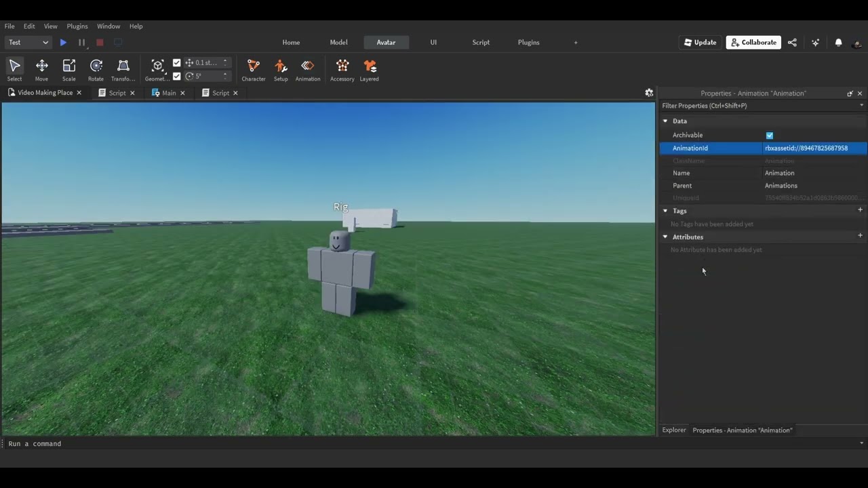Switch to the Script ribbon tab

(481, 42)
